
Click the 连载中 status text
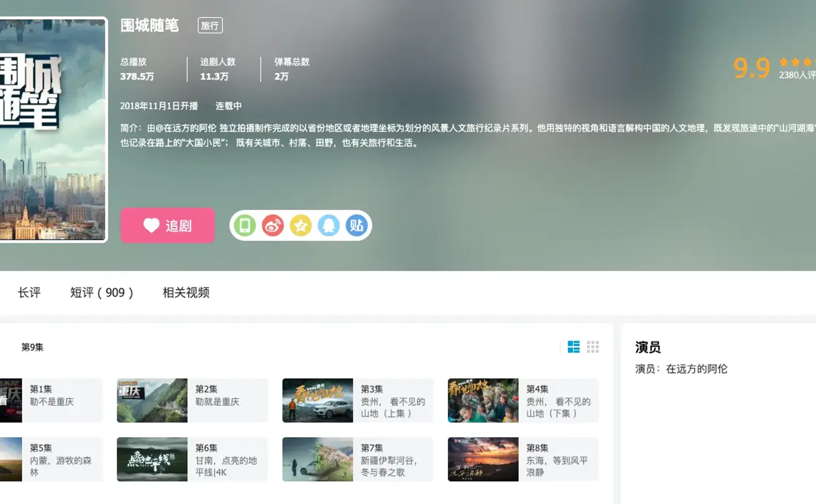pyautogui.click(x=228, y=106)
